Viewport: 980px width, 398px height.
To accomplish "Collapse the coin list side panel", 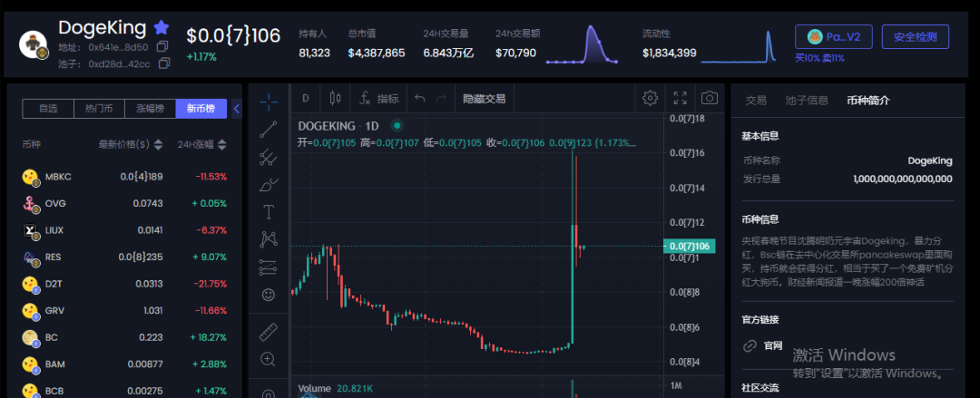I will coord(237,109).
